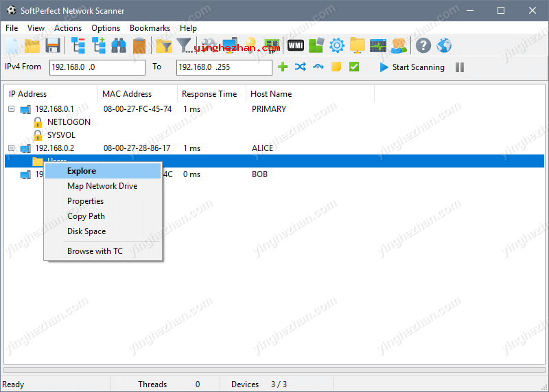Viewport: 549px width, 392px height.
Task: Open the Bookmarks menu
Action: click(150, 28)
